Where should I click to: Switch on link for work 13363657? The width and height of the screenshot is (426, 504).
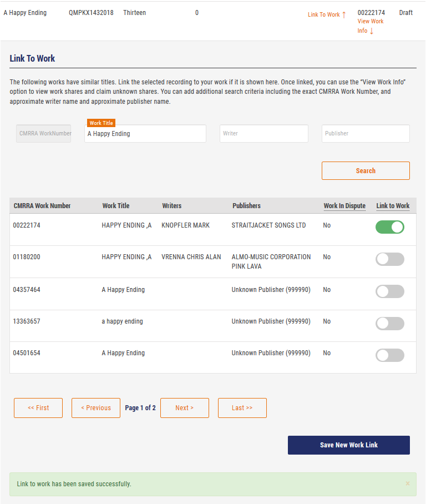390,324
